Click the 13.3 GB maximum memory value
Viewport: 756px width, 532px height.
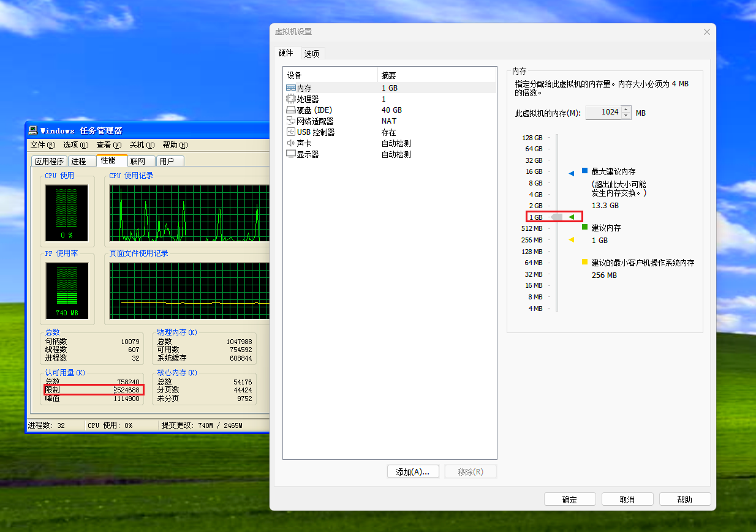coord(605,206)
